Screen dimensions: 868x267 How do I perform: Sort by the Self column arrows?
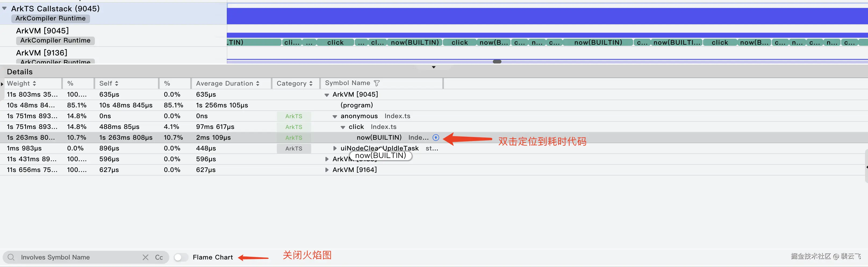click(x=117, y=83)
